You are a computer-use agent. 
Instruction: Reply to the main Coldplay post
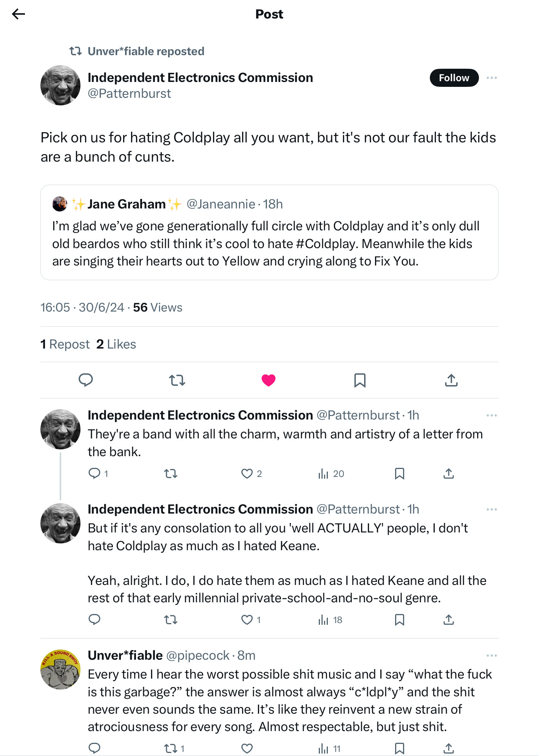point(86,380)
